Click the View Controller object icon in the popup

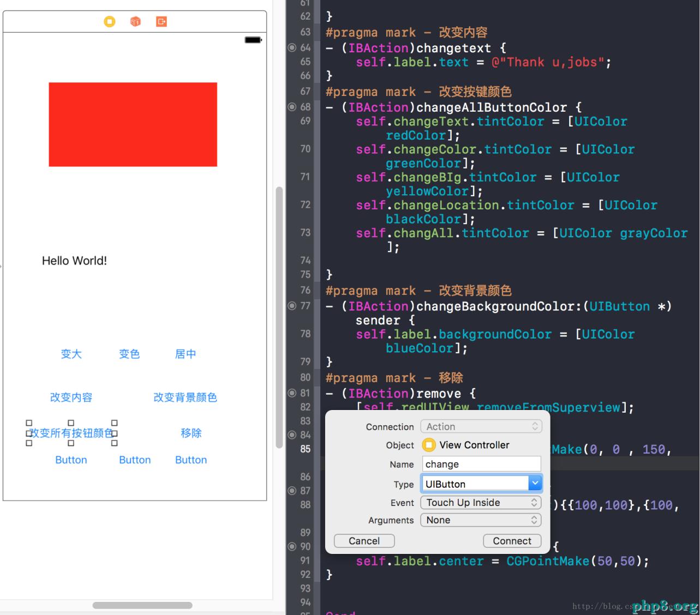(x=428, y=445)
